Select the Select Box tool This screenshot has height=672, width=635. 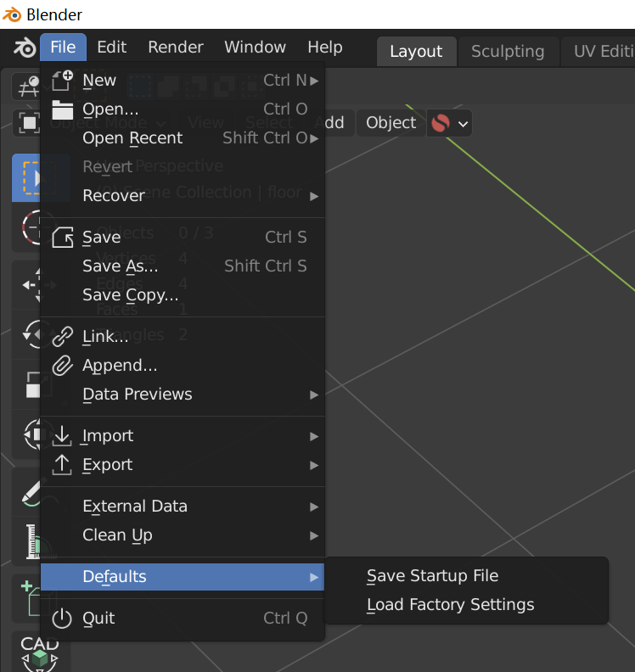[x=26, y=178]
